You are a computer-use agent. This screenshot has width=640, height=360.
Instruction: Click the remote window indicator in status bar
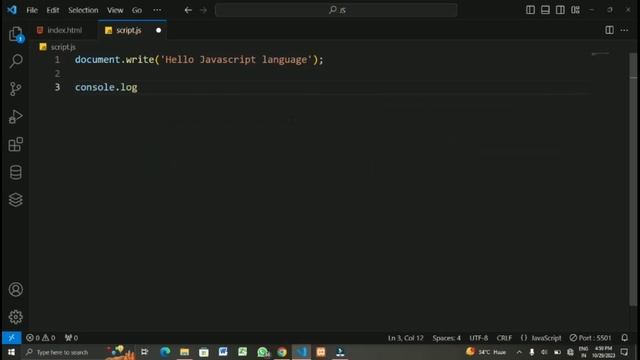click(11, 338)
